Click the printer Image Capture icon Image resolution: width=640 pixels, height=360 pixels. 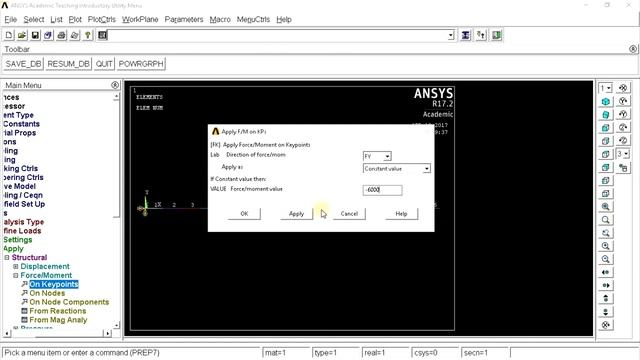click(61, 35)
